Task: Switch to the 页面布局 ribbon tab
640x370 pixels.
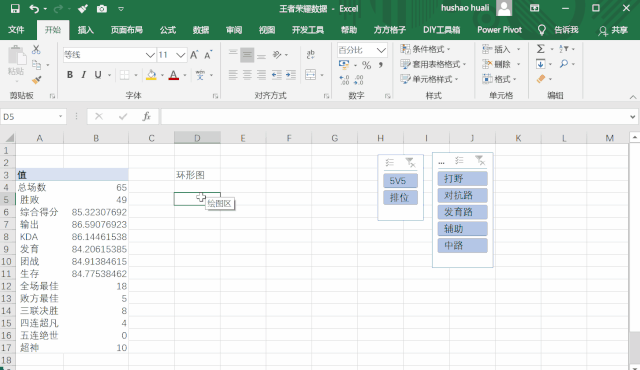Action: point(127,30)
